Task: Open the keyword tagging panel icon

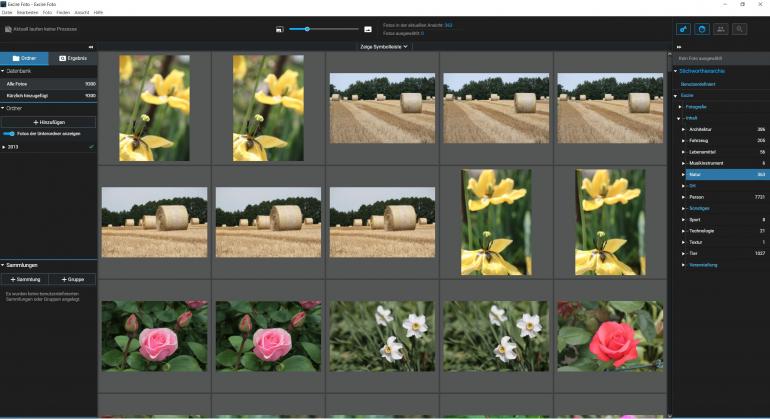Action: tap(683, 29)
